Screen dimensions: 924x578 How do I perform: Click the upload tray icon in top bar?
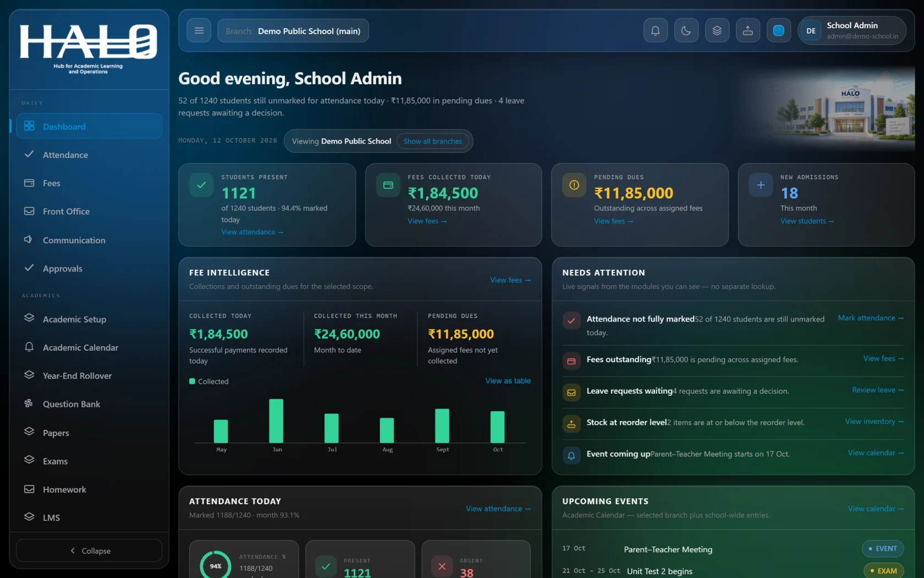[x=747, y=31]
